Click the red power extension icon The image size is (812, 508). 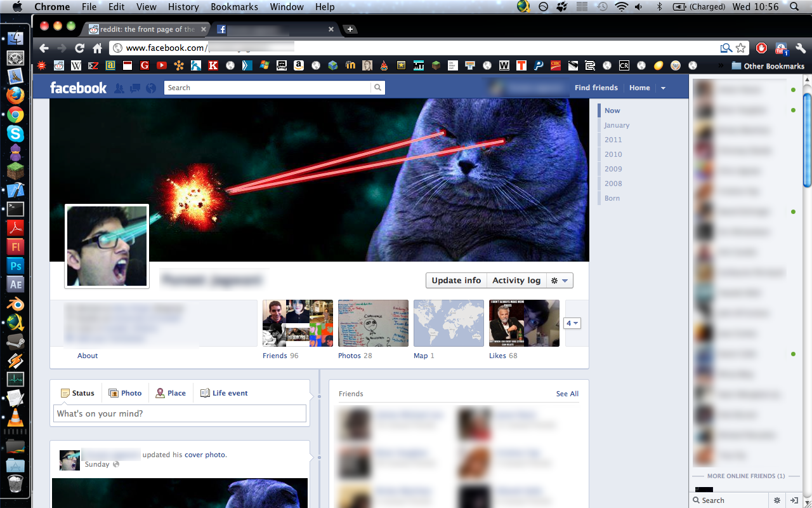[762, 48]
